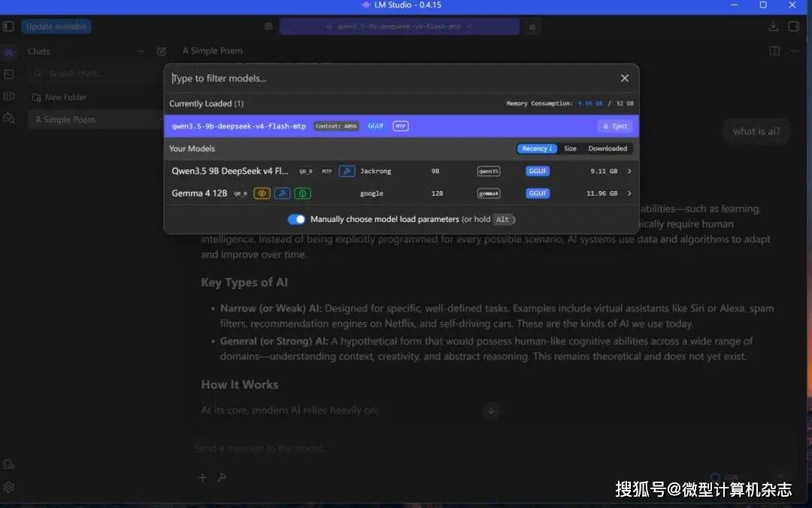This screenshot has height=508, width=812.
Task: Click the Context: 4096 tag
Action: pyautogui.click(x=336, y=126)
